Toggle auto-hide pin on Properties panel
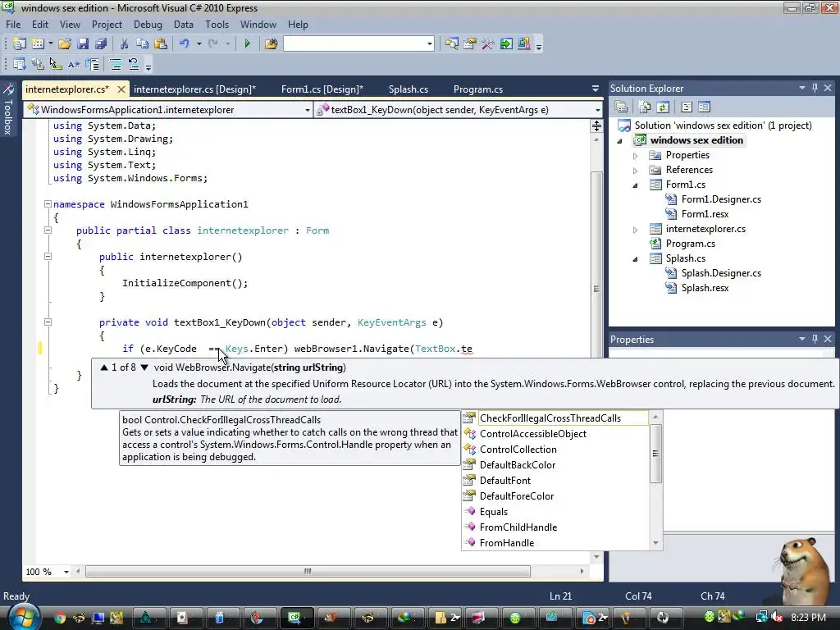This screenshot has height=630, width=840. click(x=815, y=339)
